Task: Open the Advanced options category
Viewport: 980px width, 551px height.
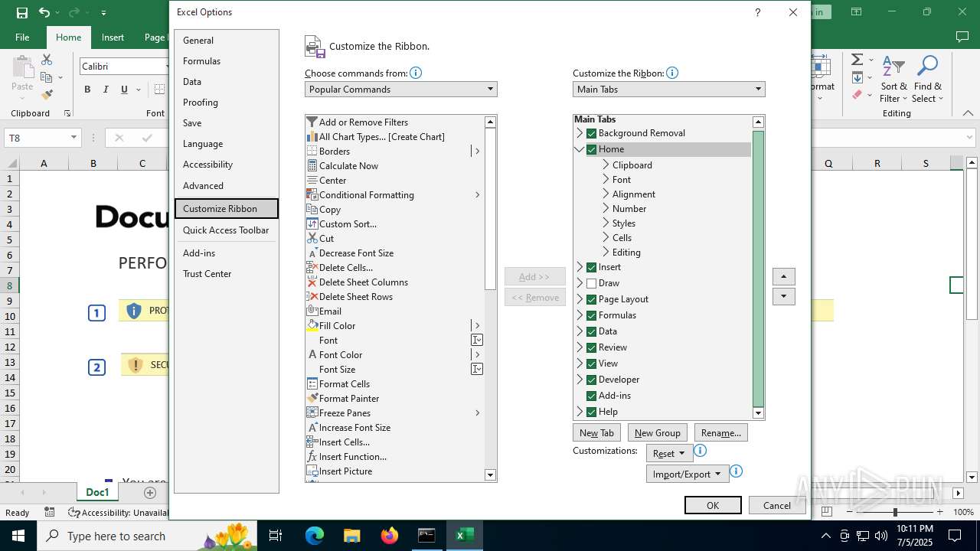Action: [227, 186]
